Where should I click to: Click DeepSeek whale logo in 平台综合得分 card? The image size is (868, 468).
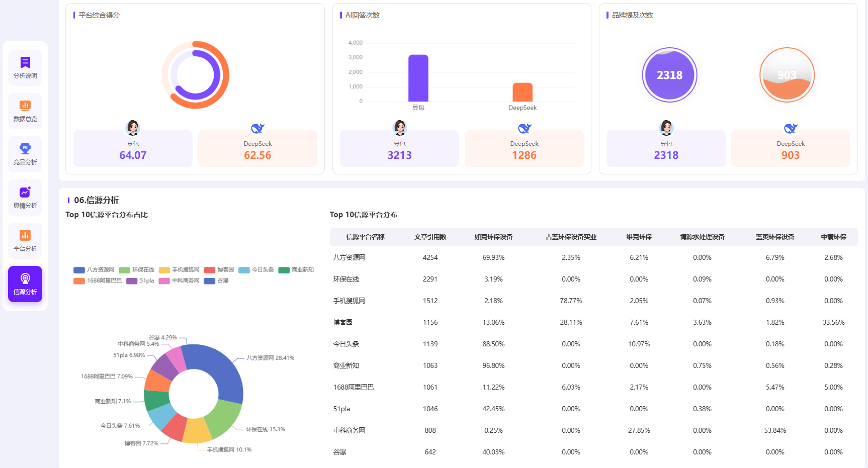pos(257,128)
